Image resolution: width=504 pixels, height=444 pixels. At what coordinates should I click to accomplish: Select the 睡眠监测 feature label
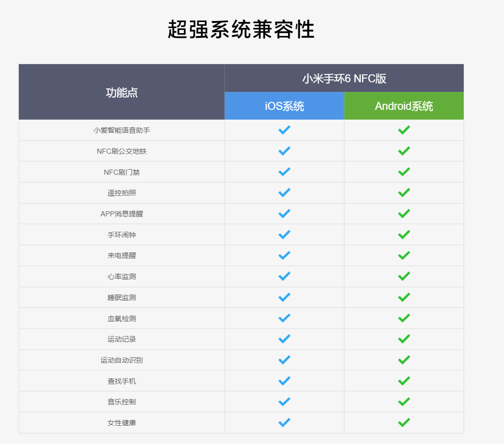point(121,297)
